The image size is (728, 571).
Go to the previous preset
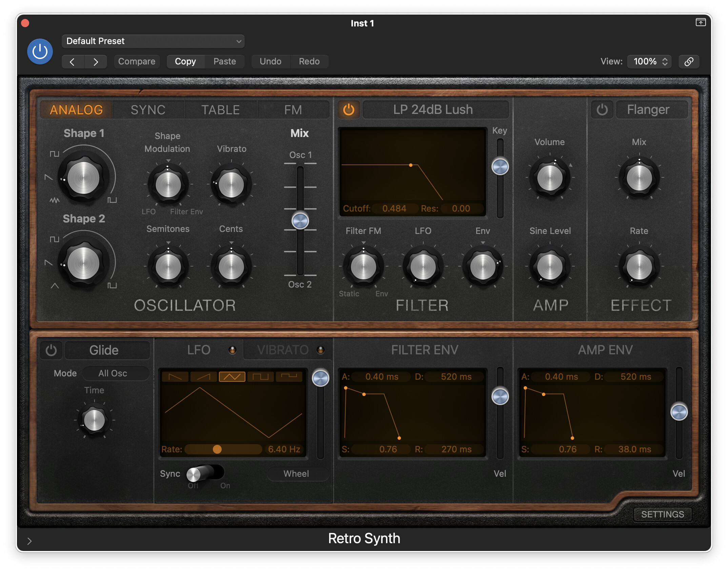[x=73, y=62]
